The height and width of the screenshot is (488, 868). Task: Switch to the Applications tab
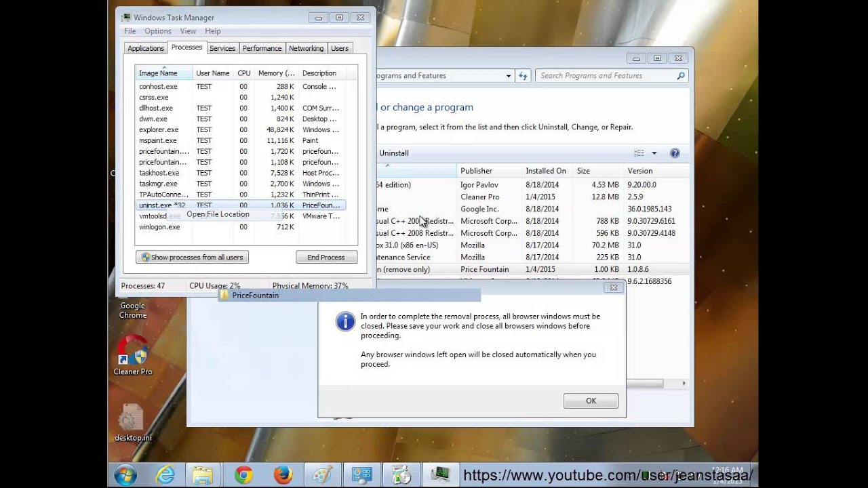(x=146, y=48)
